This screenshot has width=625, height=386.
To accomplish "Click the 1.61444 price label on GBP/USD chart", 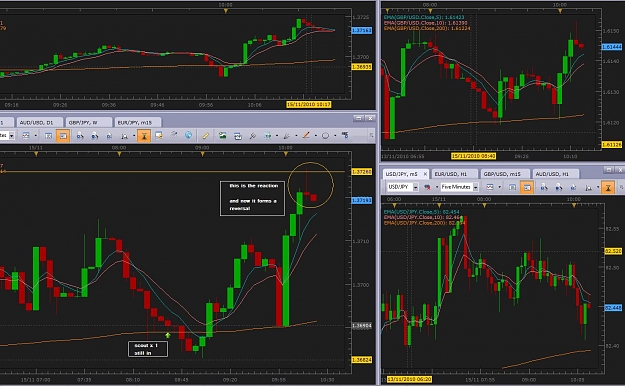I will [x=611, y=47].
